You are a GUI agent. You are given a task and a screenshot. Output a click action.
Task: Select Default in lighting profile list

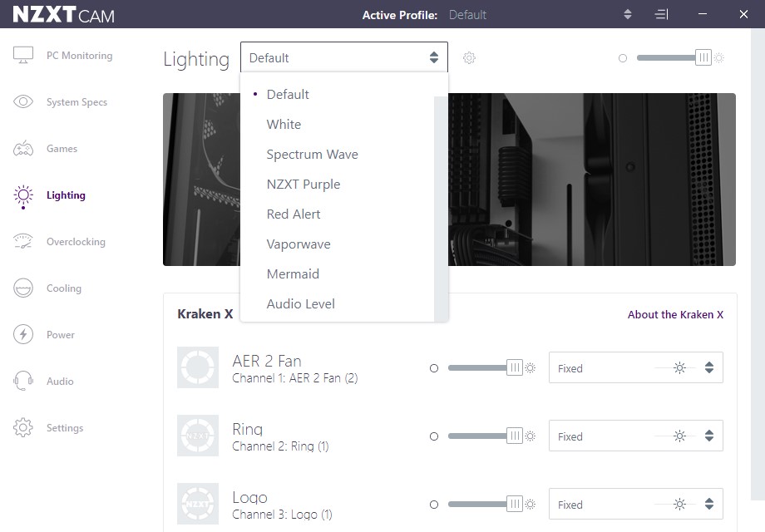tap(337, 94)
